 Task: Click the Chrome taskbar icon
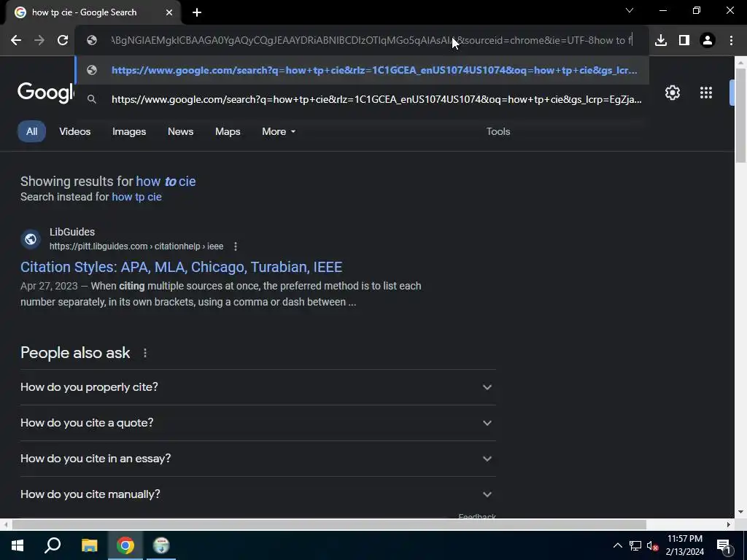(125, 545)
